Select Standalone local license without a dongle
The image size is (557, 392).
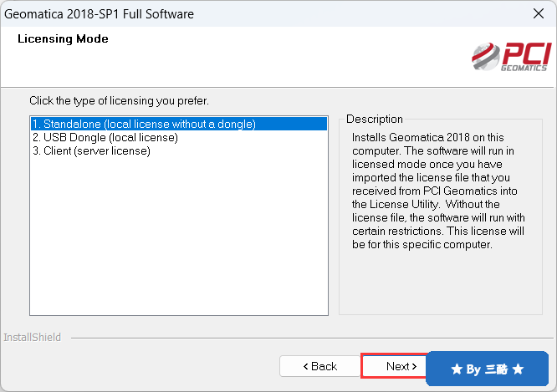179,124
